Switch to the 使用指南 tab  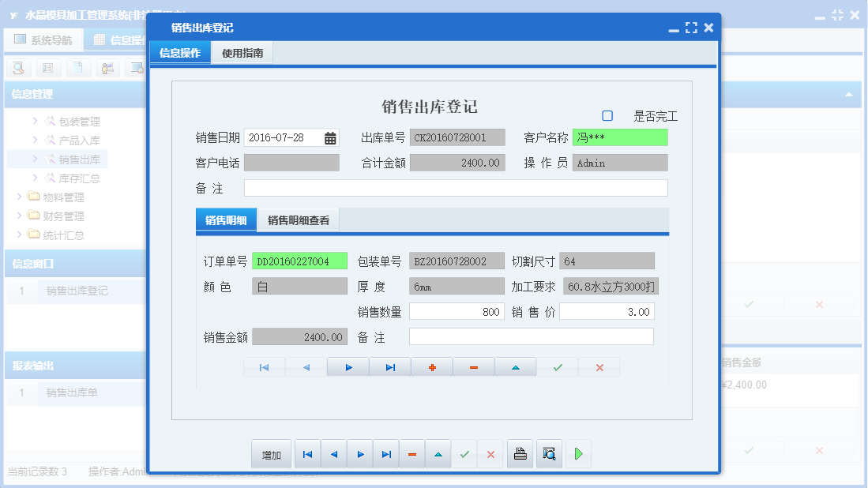[242, 52]
